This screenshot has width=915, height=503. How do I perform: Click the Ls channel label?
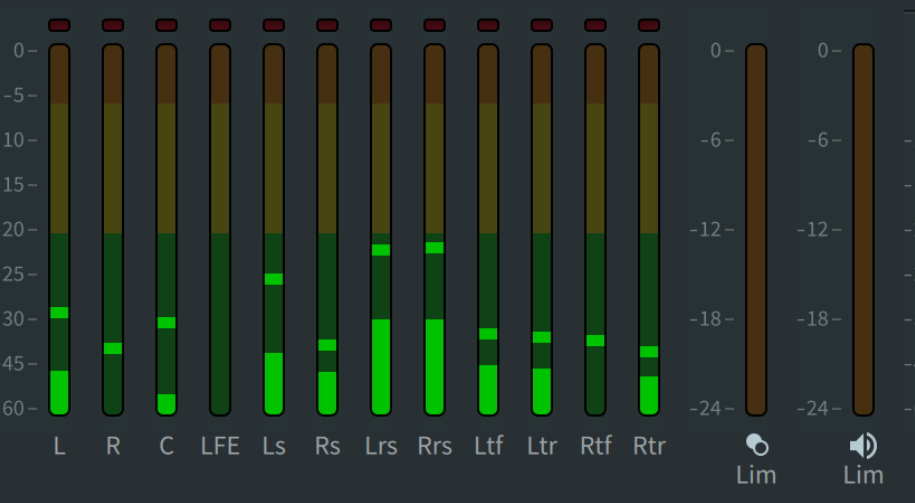[x=274, y=446]
